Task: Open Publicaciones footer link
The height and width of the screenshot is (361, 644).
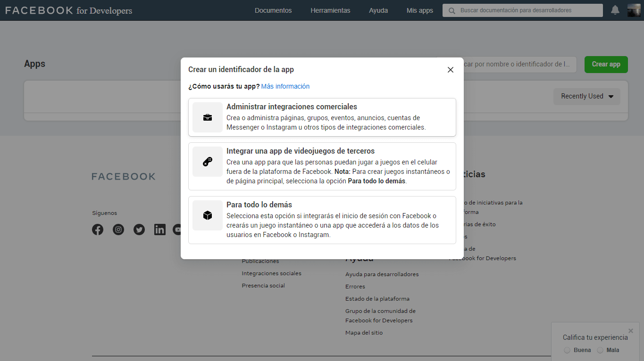Action: click(260, 261)
